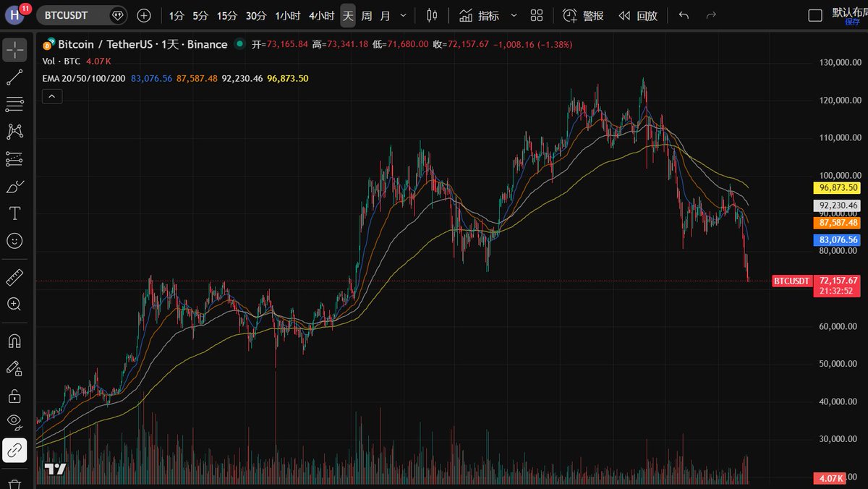The height and width of the screenshot is (489, 868).
Task: Activate the zoom-in magnifier tool
Action: point(14,304)
